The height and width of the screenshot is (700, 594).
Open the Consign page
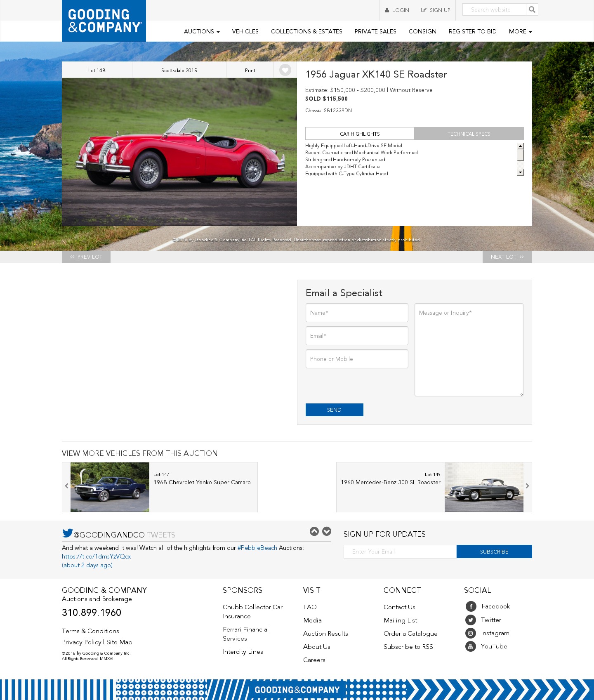pyautogui.click(x=422, y=31)
